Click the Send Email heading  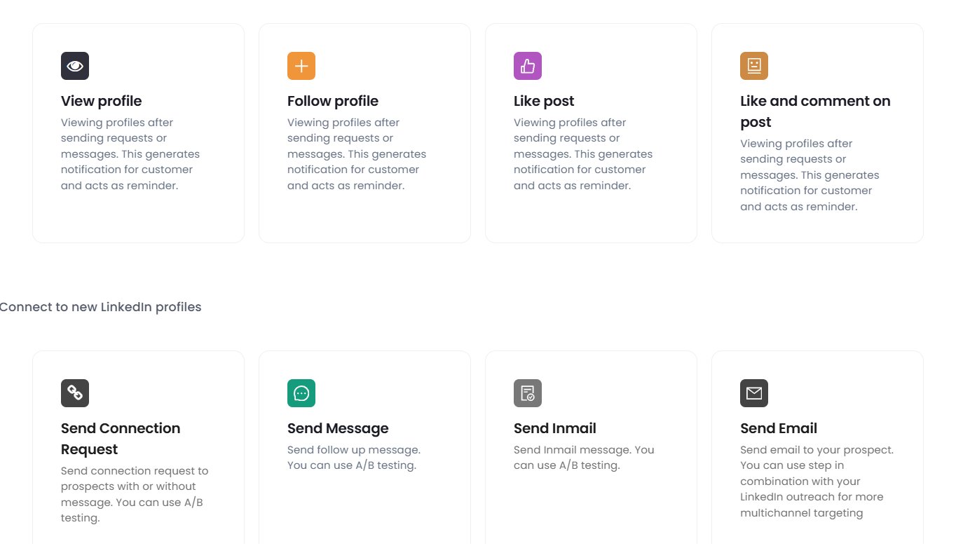coord(779,428)
